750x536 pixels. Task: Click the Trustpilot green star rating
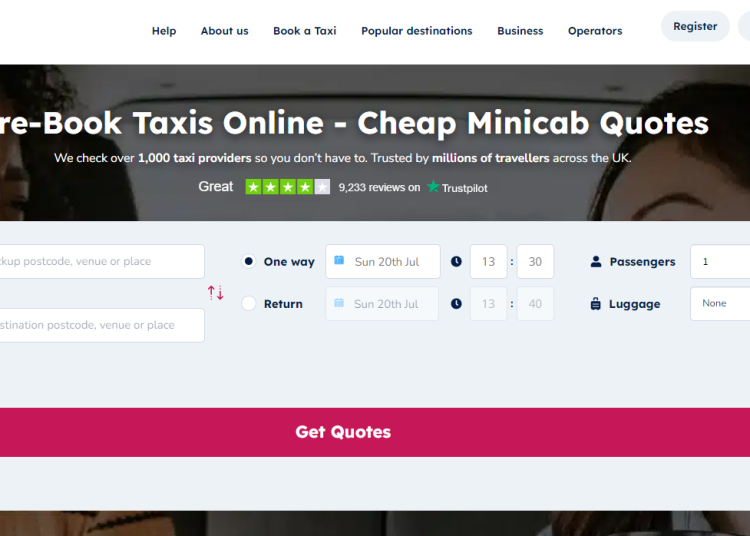[x=287, y=187]
